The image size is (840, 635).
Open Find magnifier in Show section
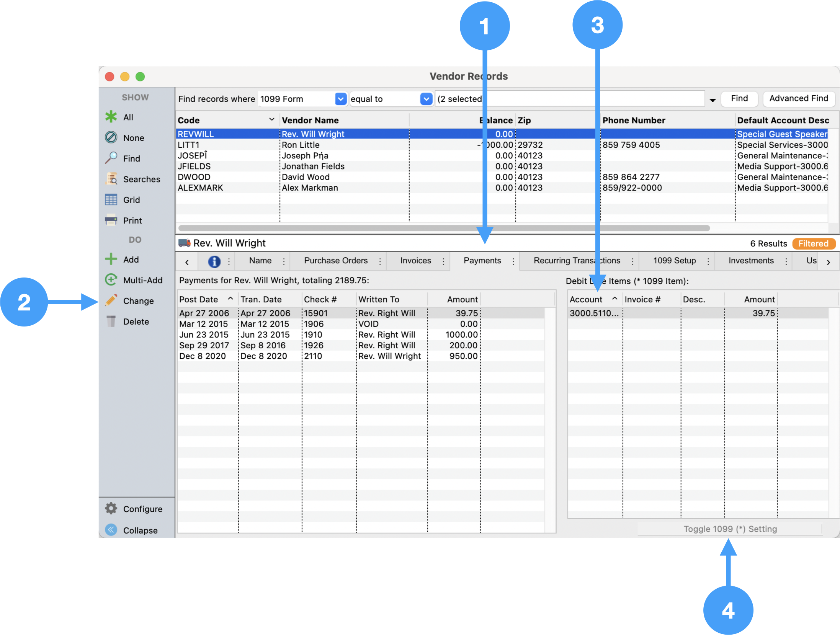pos(111,158)
